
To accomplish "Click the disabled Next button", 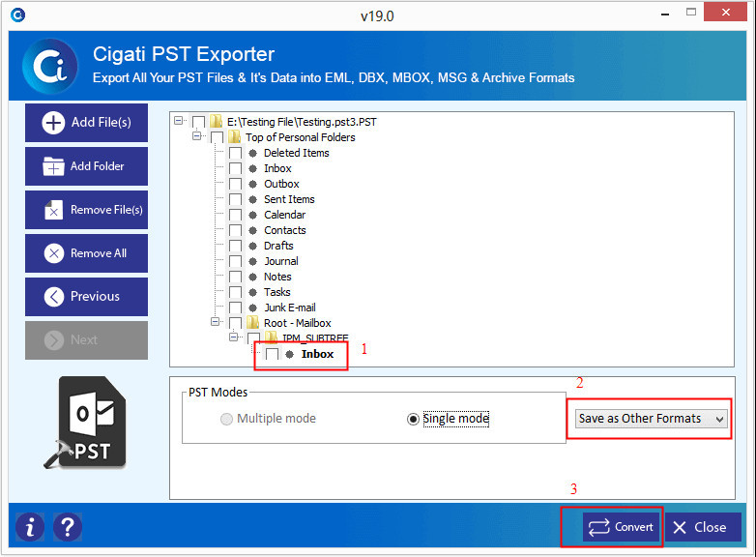I will 86,340.
